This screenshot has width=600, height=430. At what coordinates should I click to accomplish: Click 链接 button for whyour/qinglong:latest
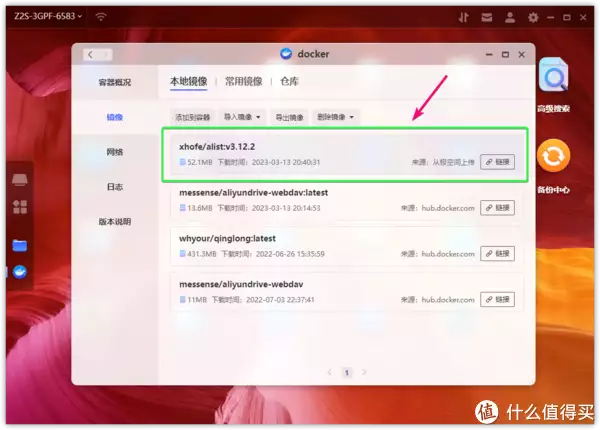click(497, 254)
